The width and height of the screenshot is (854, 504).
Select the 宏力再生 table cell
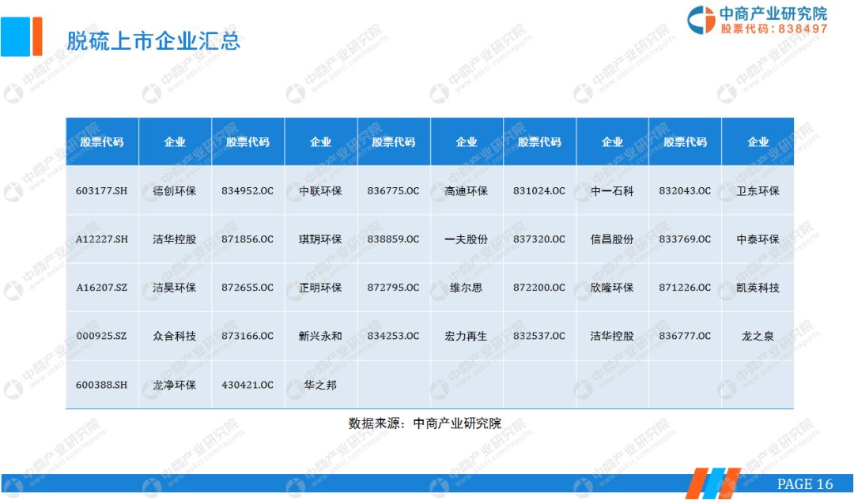pyautogui.click(x=467, y=336)
